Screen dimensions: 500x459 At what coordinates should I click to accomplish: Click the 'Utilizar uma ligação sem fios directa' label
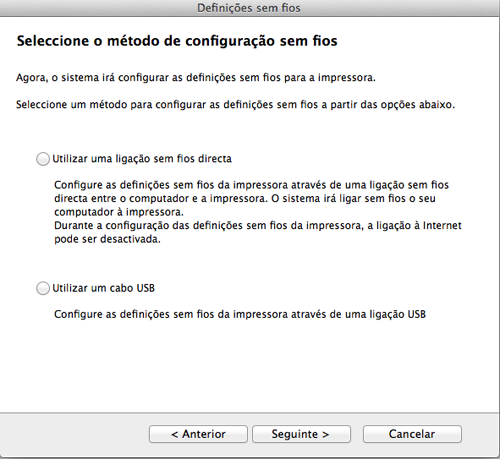142,159
